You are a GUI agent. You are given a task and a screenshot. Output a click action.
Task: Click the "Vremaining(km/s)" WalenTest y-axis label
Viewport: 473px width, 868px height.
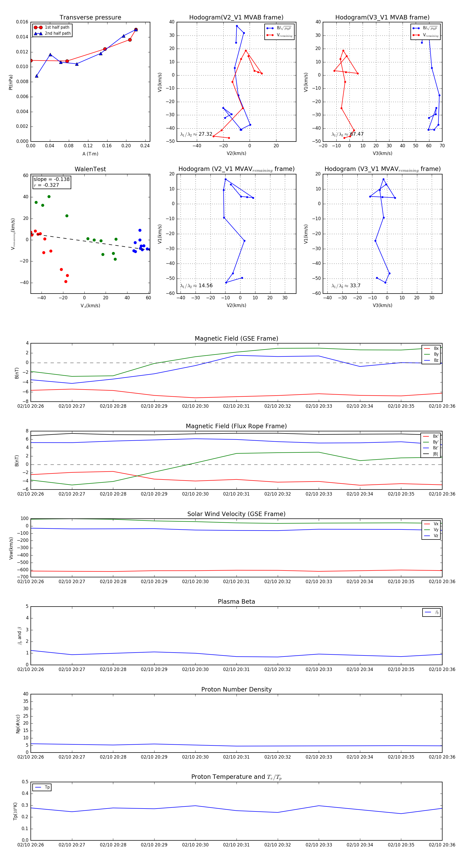click(x=13, y=234)
